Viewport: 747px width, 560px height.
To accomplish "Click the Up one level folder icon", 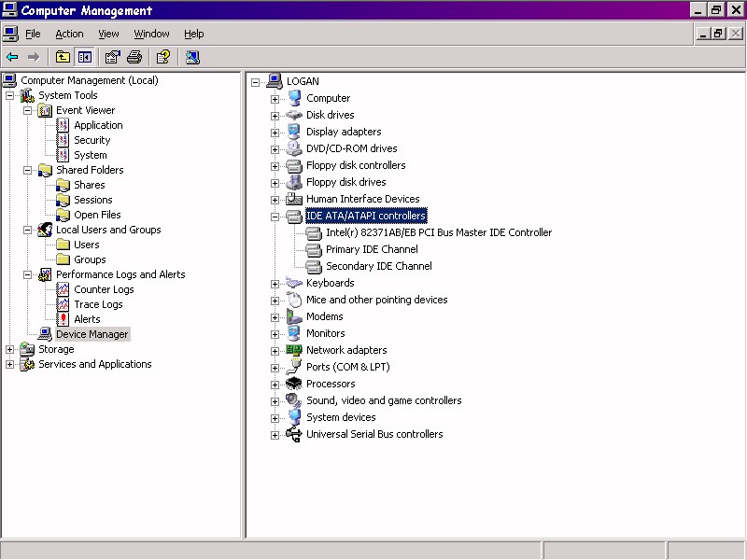I will tap(63, 57).
